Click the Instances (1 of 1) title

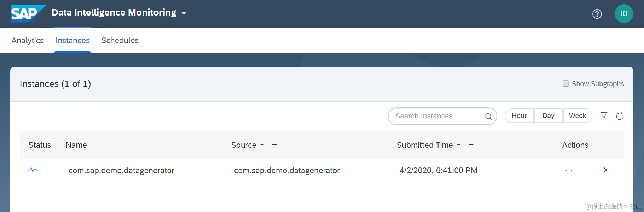(x=55, y=84)
